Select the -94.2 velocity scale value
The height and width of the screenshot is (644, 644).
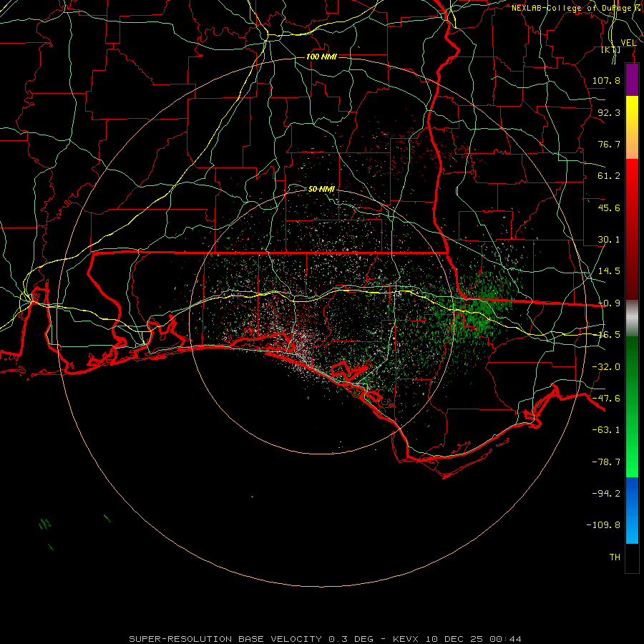click(x=606, y=494)
